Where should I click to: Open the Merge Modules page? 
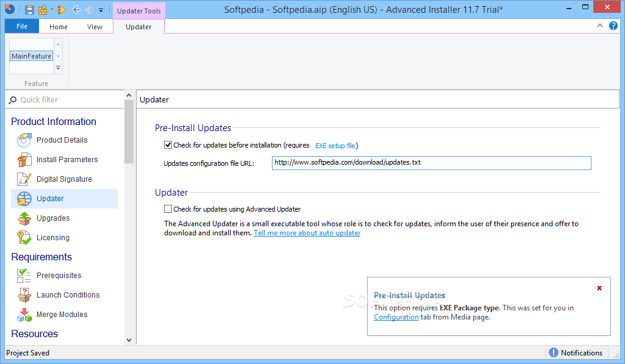62,315
